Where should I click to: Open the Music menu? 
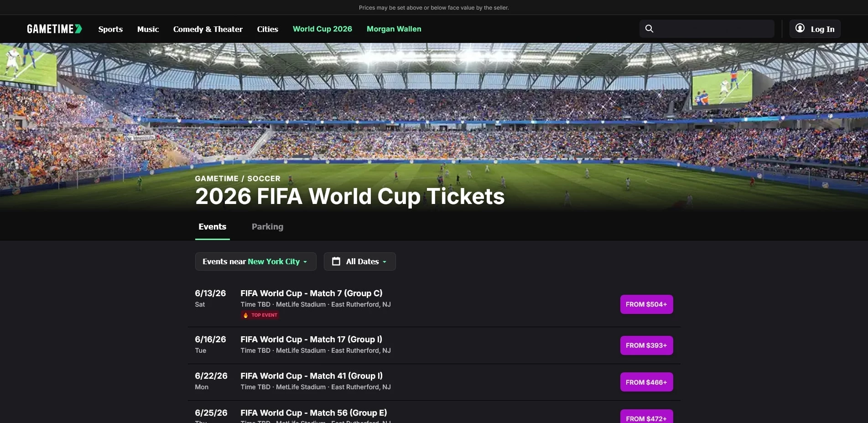tap(148, 29)
